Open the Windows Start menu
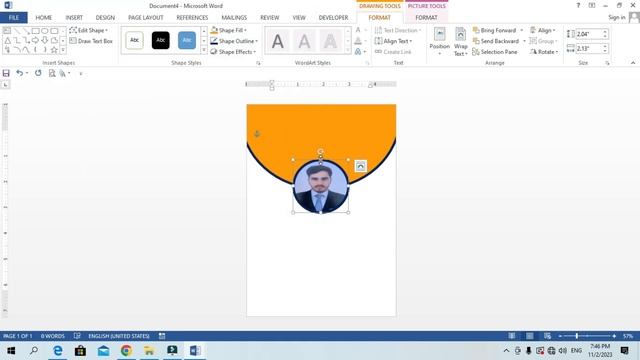Screen dimensions: 640x360 pyautogui.click(x=11, y=351)
